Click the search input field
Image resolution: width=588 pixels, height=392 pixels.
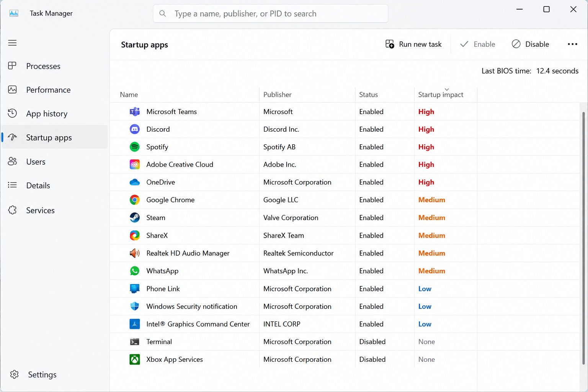point(271,14)
